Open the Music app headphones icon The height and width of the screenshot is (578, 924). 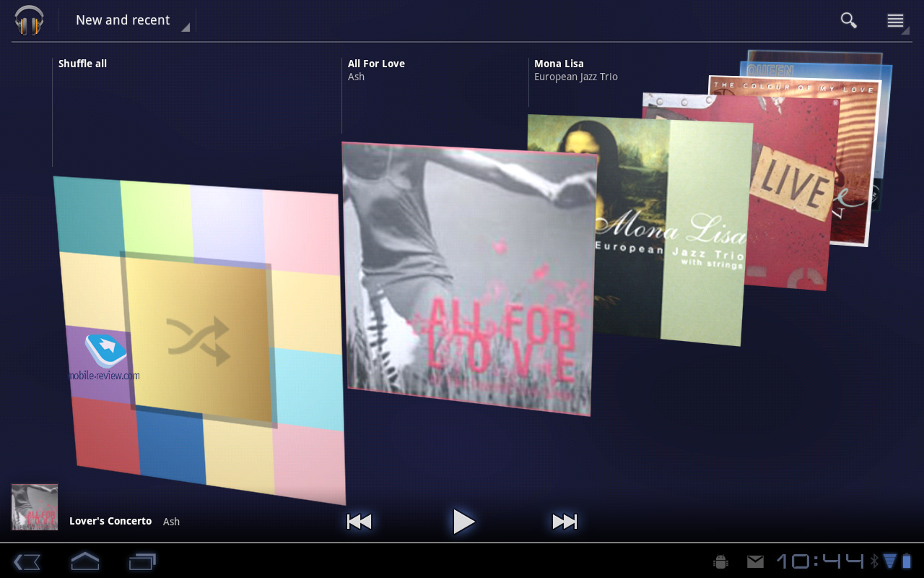[29, 20]
